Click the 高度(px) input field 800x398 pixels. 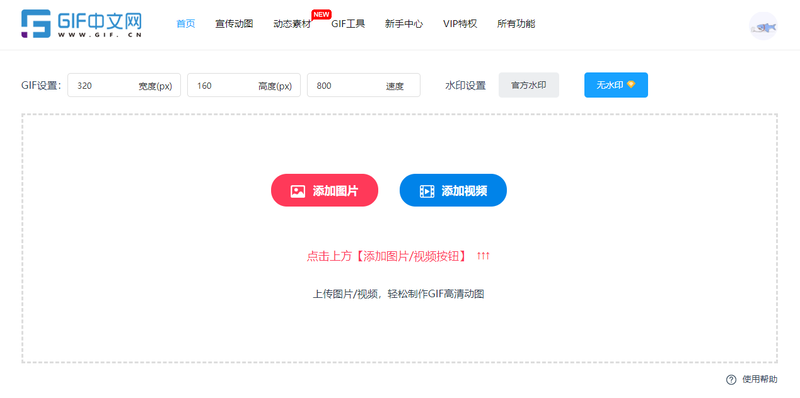244,85
